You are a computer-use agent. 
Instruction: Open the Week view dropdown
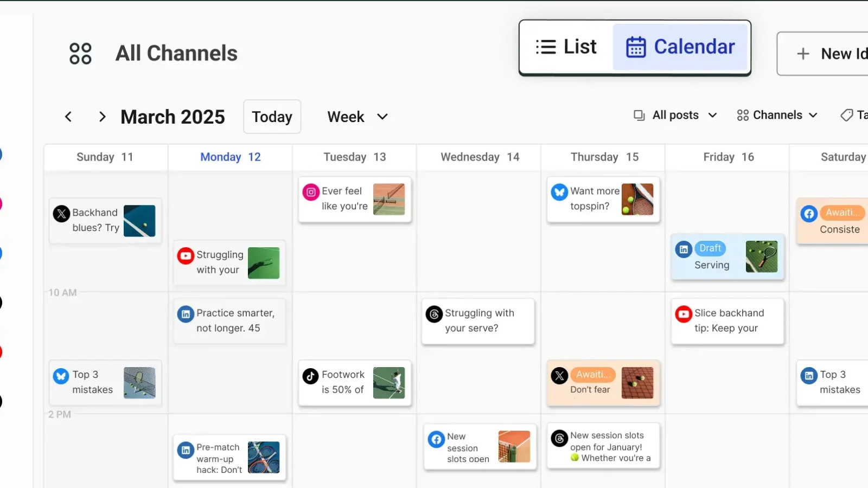(x=358, y=117)
